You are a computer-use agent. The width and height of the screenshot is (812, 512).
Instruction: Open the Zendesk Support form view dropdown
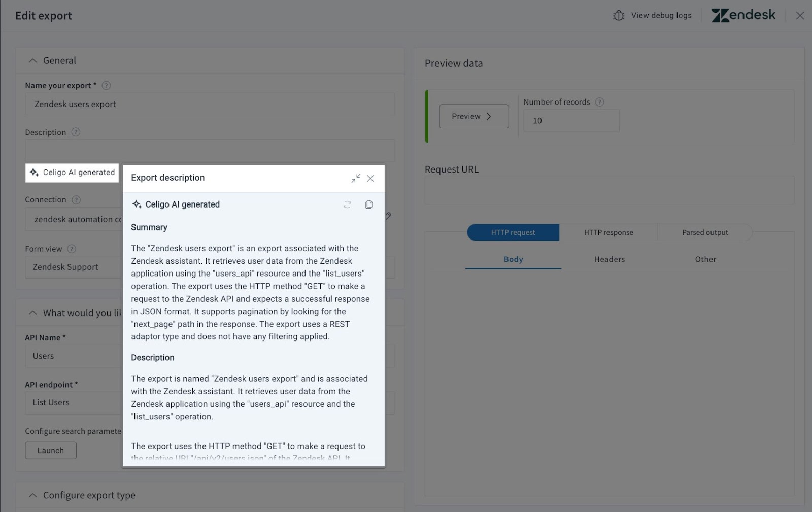pyautogui.click(x=71, y=267)
